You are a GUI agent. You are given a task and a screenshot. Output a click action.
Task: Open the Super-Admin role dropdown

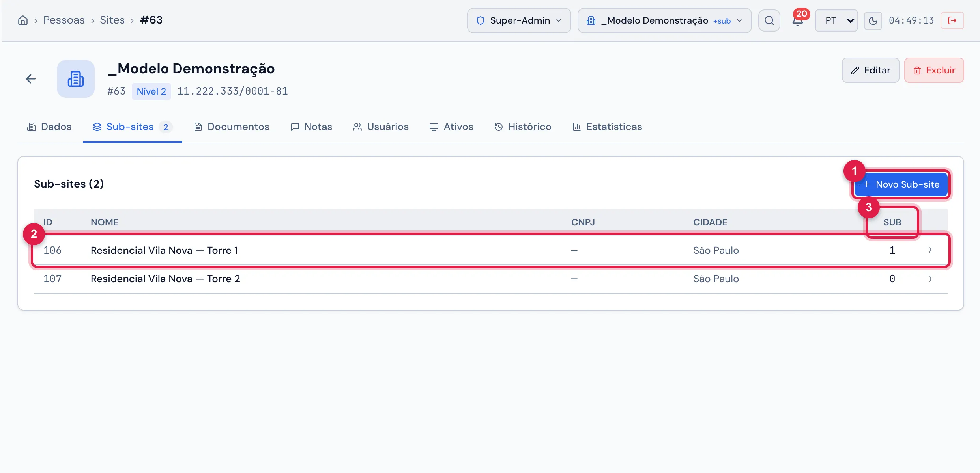[x=519, y=20]
